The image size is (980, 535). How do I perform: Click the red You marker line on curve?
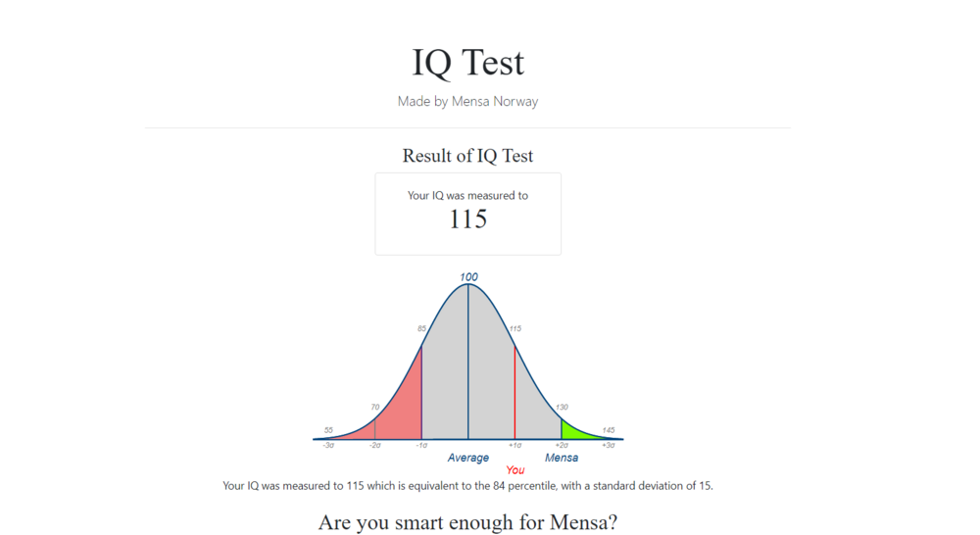coord(514,393)
